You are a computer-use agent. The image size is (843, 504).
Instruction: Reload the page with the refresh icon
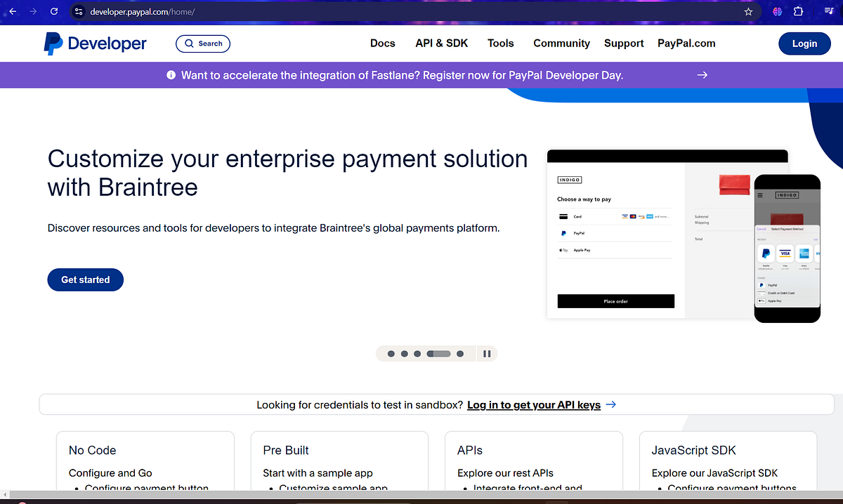[53, 11]
